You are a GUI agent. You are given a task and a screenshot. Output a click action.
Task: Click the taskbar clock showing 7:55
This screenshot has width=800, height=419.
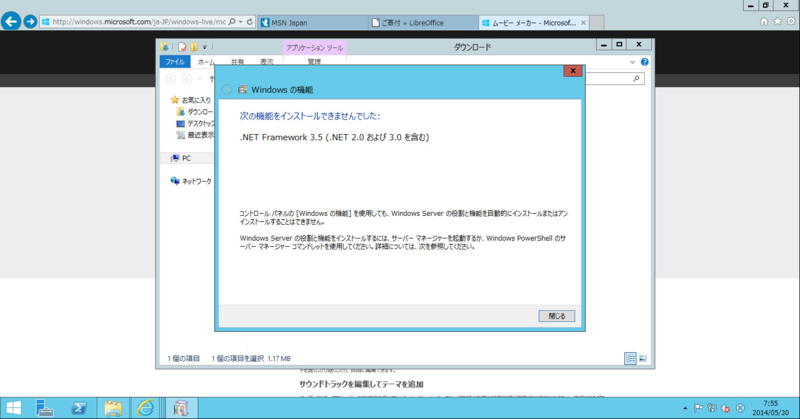tap(770, 408)
